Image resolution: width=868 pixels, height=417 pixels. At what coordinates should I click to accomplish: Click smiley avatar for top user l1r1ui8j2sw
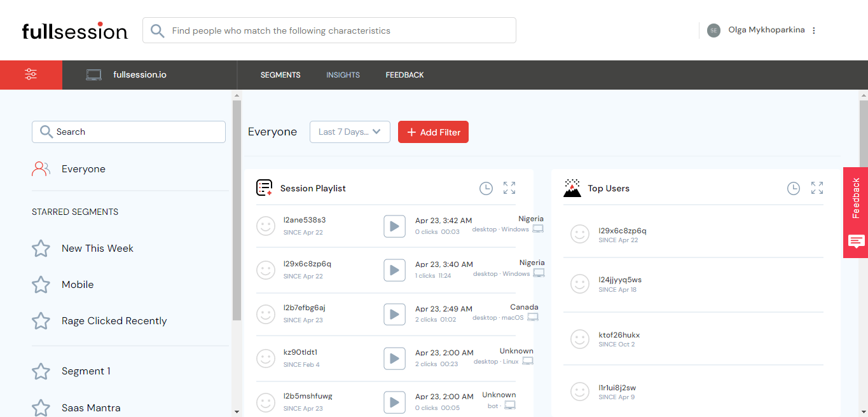click(x=580, y=392)
